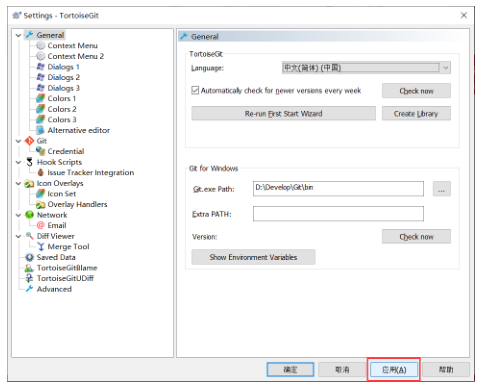Click Check now beside version update checkbox
Screen dimensions: 483x386
(416, 91)
